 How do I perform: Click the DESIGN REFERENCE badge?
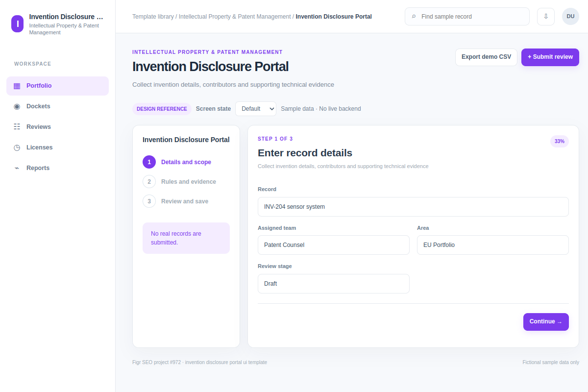(162, 109)
